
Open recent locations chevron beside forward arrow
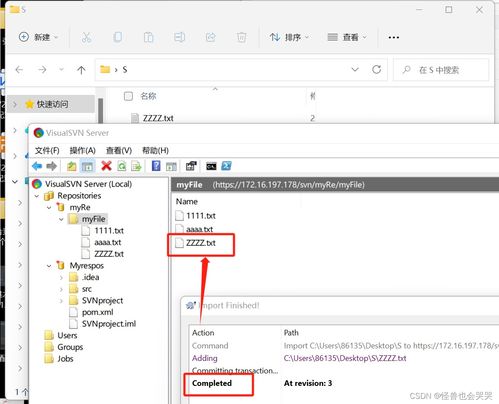61,70
